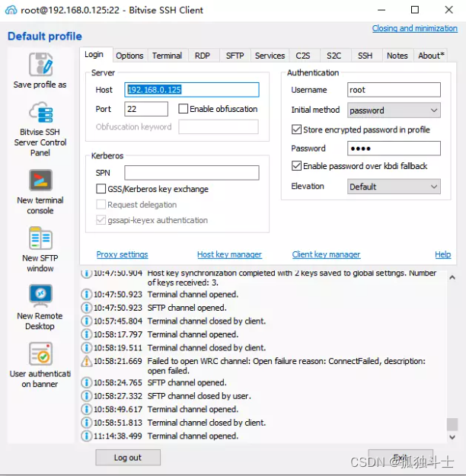Open the Elevation dropdown
Image resolution: width=466 pixels, height=476 pixels.
click(394, 187)
